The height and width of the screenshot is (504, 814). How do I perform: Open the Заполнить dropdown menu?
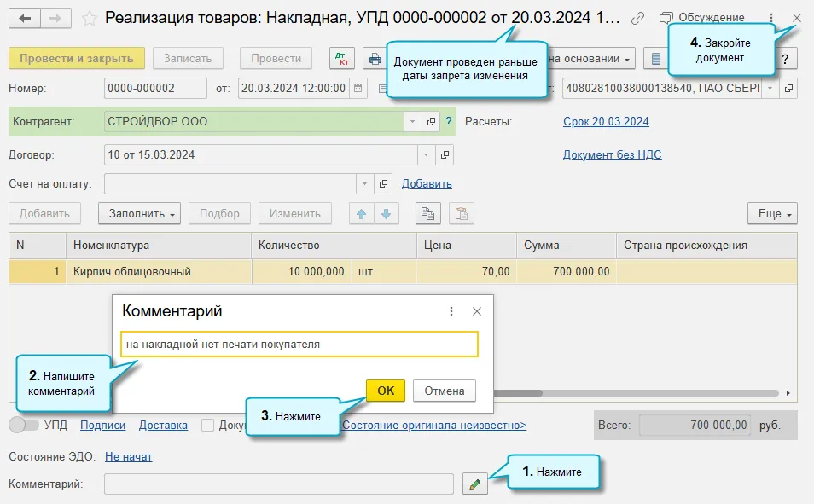[x=140, y=214]
